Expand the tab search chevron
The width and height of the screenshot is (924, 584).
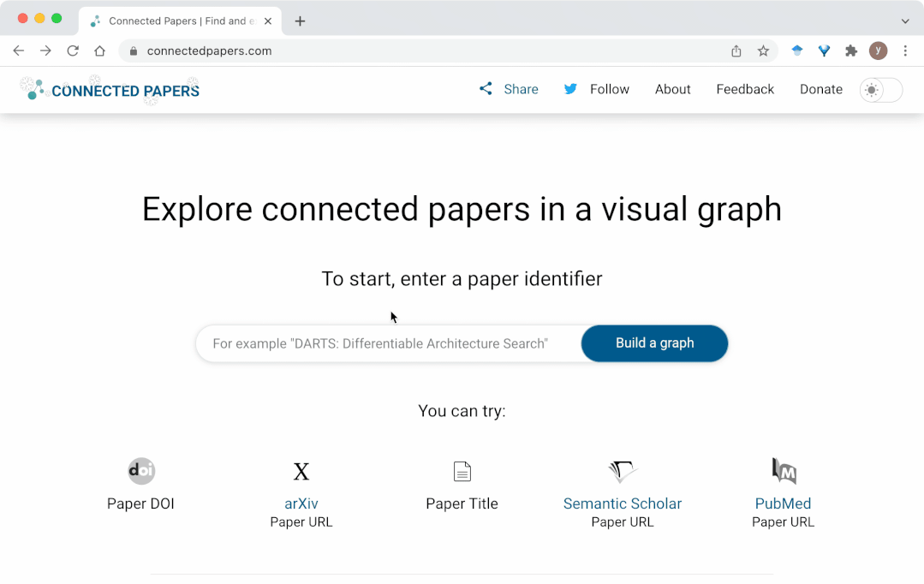pos(905,21)
